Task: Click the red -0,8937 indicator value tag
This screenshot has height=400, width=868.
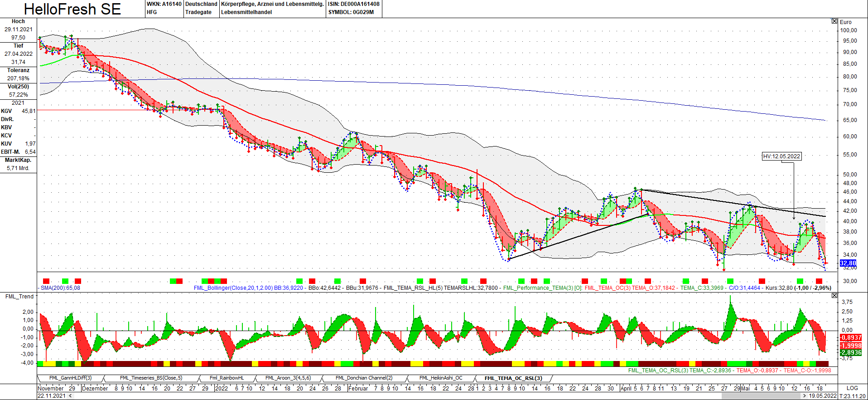Action: pos(851,338)
